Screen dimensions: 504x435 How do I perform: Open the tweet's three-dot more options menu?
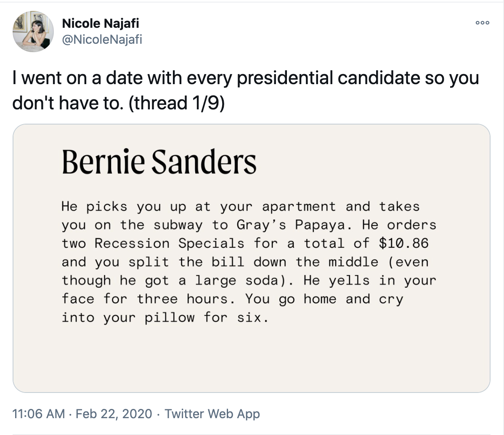pyautogui.click(x=482, y=23)
